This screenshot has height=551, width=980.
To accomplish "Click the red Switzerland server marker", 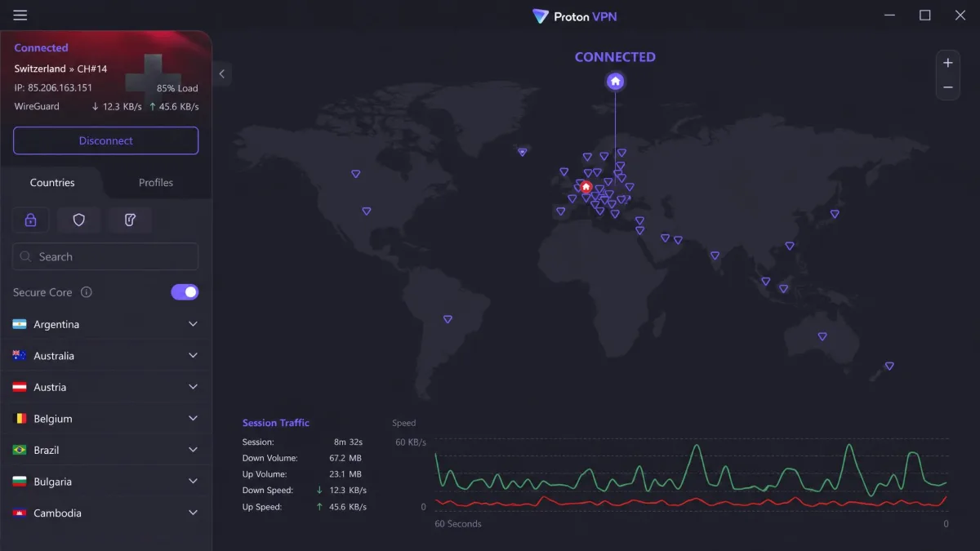I will pyautogui.click(x=586, y=187).
